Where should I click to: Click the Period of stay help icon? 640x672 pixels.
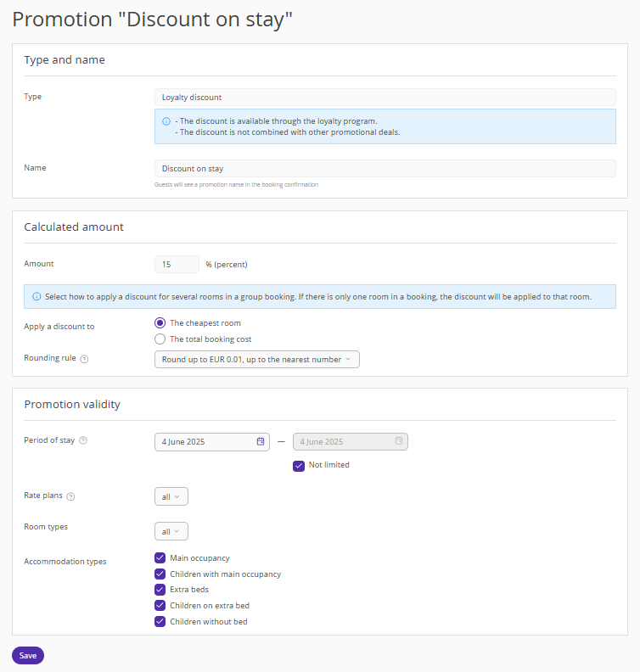[83, 440]
